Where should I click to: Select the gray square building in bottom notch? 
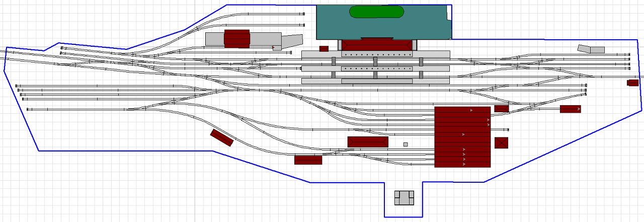click(x=404, y=198)
